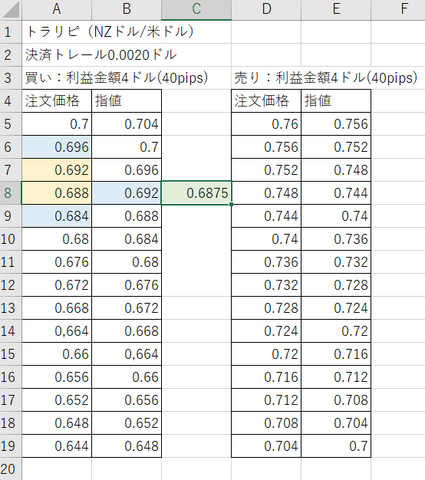Select column C header

click(x=196, y=9)
